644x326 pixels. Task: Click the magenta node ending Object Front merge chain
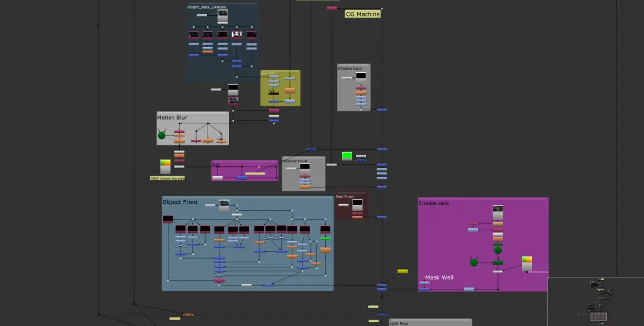(x=219, y=281)
